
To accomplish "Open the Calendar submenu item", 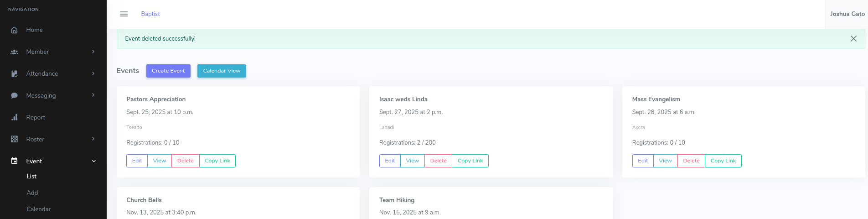I will point(39,209).
